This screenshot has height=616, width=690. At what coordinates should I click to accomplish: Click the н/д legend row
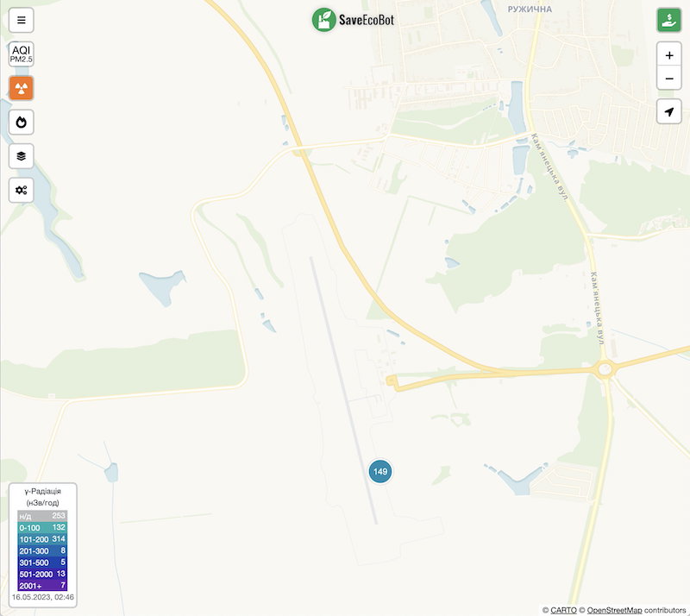point(42,516)
